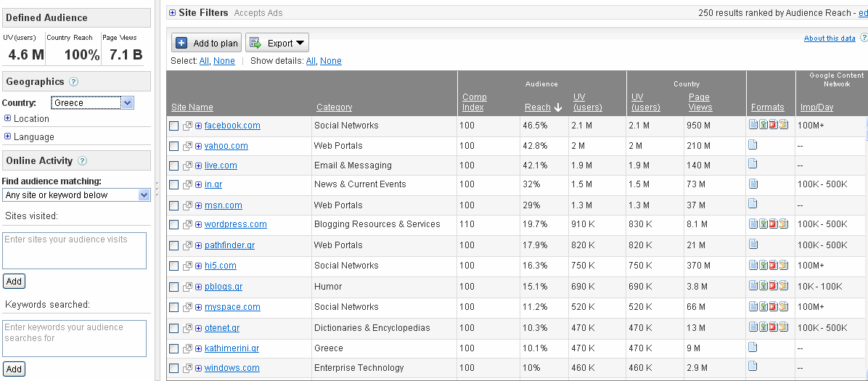Check the msn.com row checkbox
Screen dimensions: 868x381
[x=174, y=206]
